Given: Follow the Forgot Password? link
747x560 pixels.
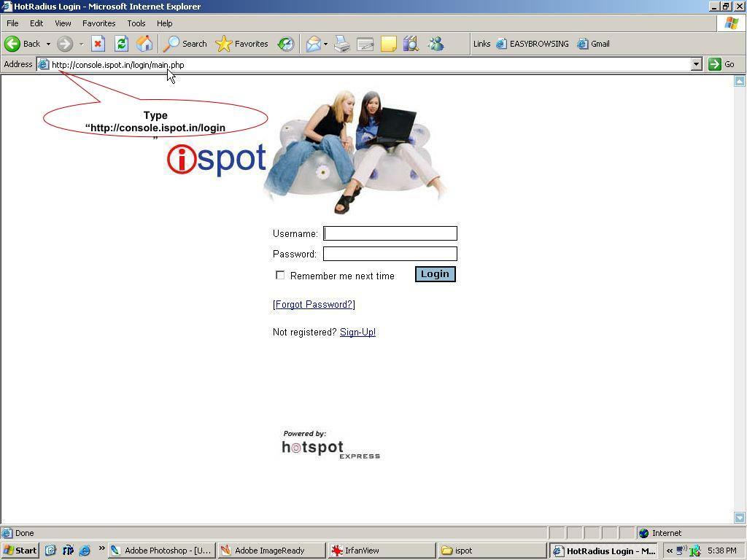Looking at the screenshot, I should tap(314, 304).
